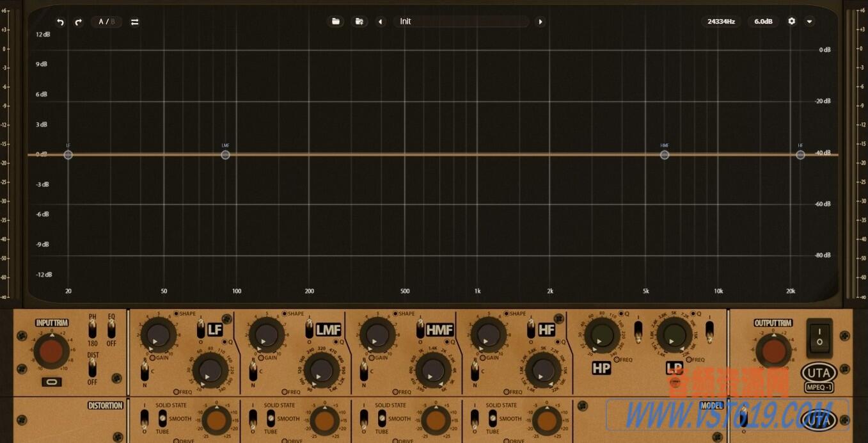Image resolution: width=868 pixels, height=443 pixels.
Task: Toggle LMF Solid State/Tube switch
Action: click(x=271, y=418)
